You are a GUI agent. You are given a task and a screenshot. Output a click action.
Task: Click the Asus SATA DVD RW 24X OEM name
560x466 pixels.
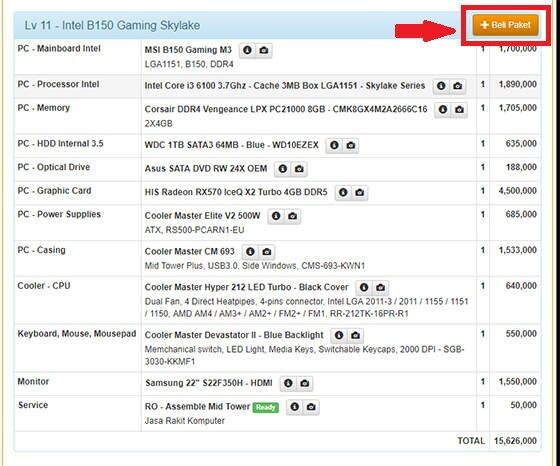pos(206,169)
